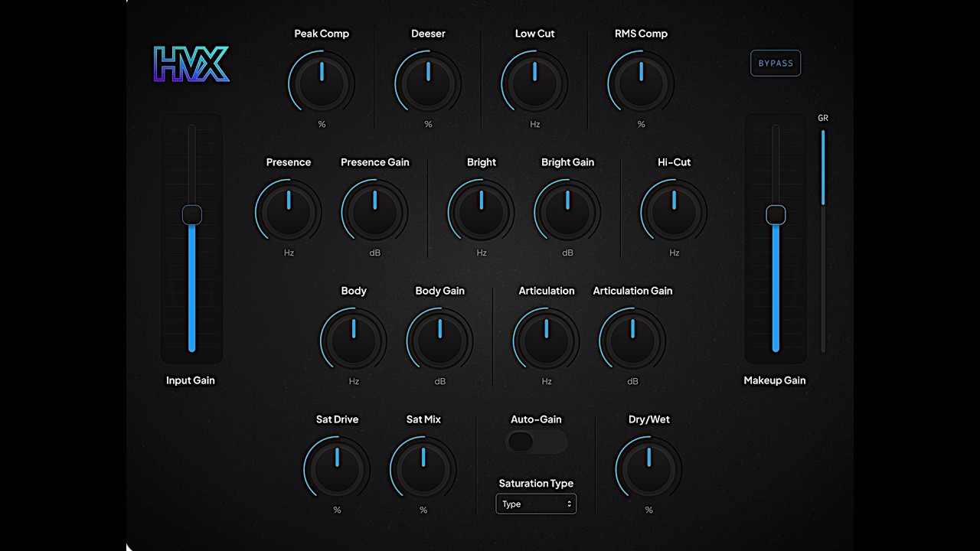Click the Peak Comp label

[322, 34]
